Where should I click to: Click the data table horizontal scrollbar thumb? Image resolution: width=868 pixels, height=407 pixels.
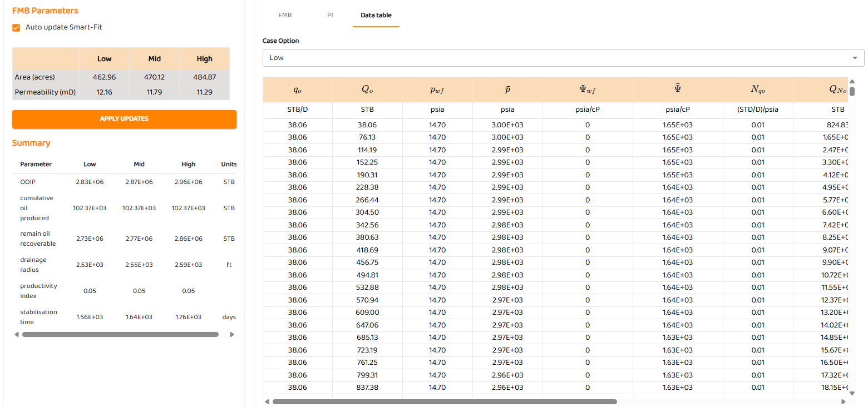tap(444, 401)
